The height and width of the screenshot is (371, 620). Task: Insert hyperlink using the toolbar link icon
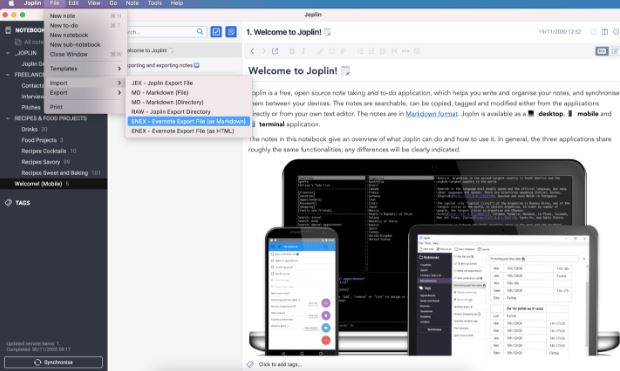[320, 51]
